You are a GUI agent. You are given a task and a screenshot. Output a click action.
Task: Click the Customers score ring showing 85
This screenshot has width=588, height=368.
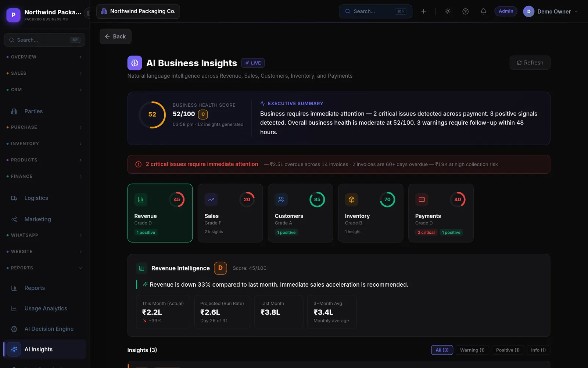[317, 199]
